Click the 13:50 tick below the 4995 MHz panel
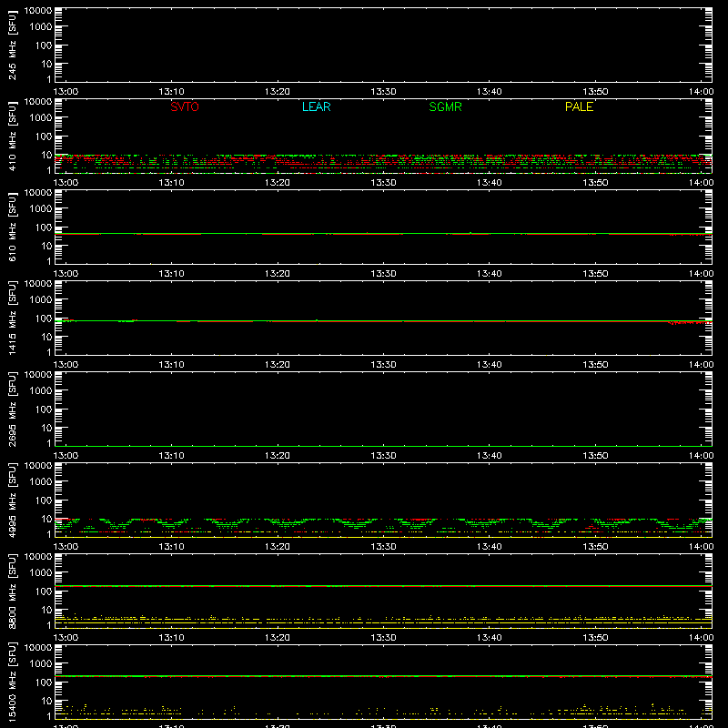The width and height of the screenshot is (728, 728). pyautogui.click(x=595, y=547)
